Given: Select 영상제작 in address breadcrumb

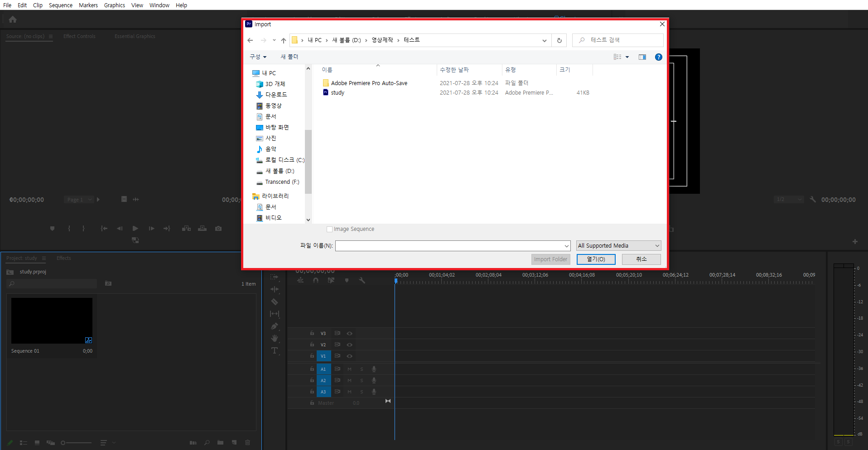Looking at the screenshot, I should 382,40.
